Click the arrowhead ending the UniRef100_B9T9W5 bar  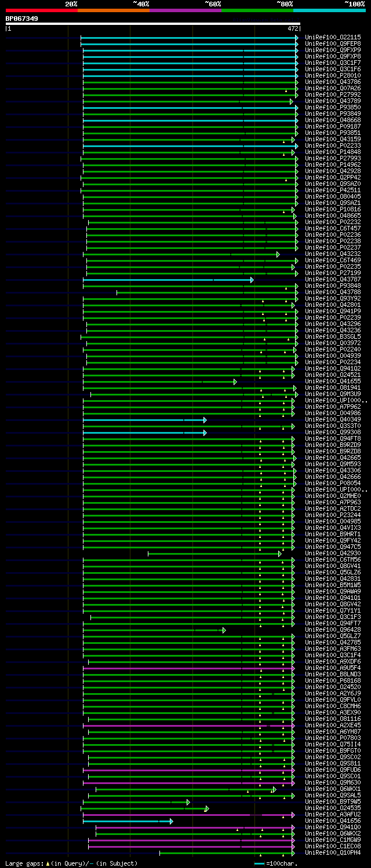188,802
